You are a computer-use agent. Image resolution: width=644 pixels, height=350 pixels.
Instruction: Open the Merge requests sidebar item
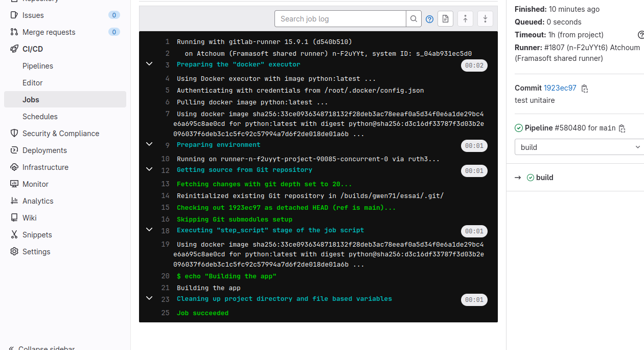49,32
